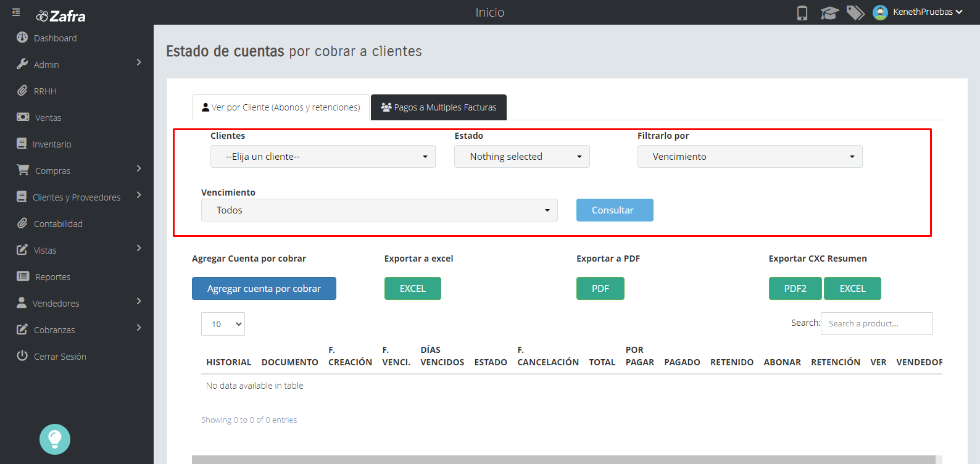This screenshot has width=980, height=464.
Task: Collapse the sidebar using the hamburger icon
Action: (x=16, y=12)
